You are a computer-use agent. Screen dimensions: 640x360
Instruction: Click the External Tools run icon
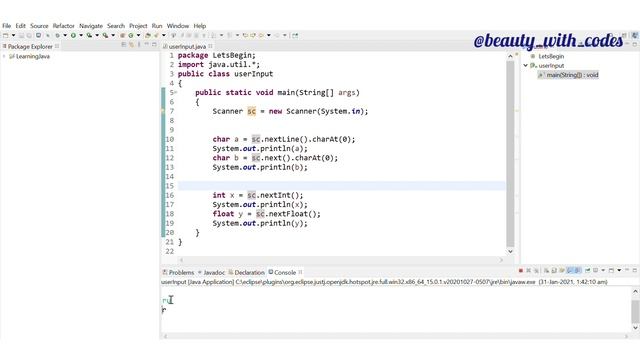tap(105, 36)
